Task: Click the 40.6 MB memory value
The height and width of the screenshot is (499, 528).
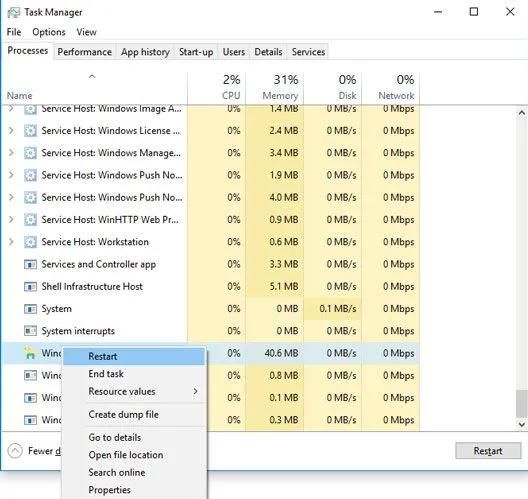Action: 282,353
